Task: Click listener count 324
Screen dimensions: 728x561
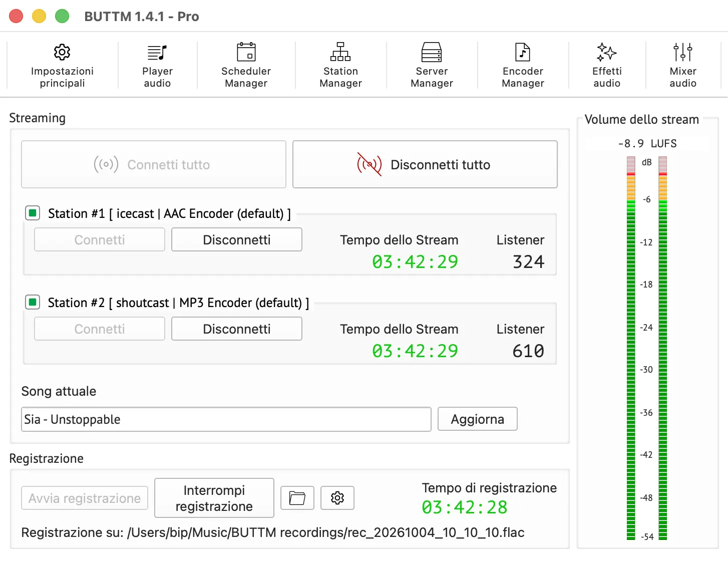Action: [528, 261]
